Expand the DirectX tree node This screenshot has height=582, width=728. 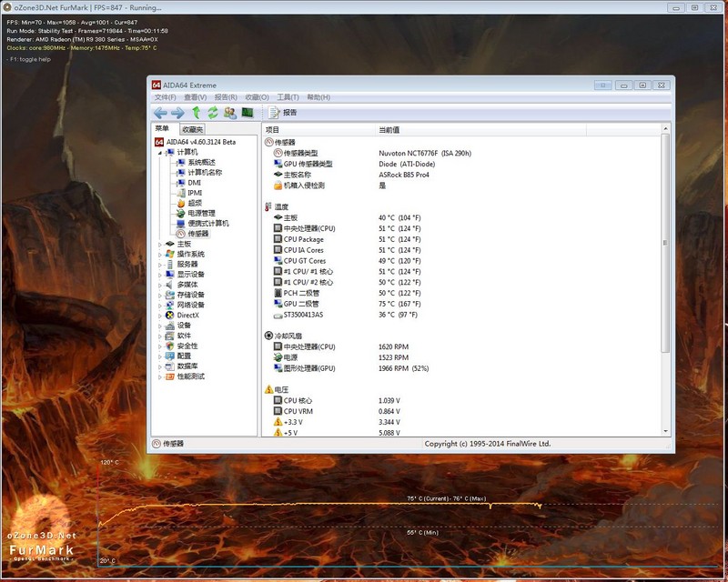click(160, 316)
